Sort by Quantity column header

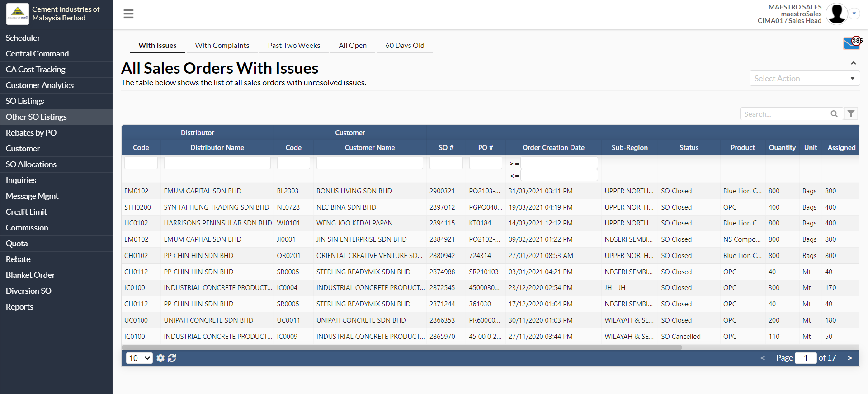coord(782,148)
